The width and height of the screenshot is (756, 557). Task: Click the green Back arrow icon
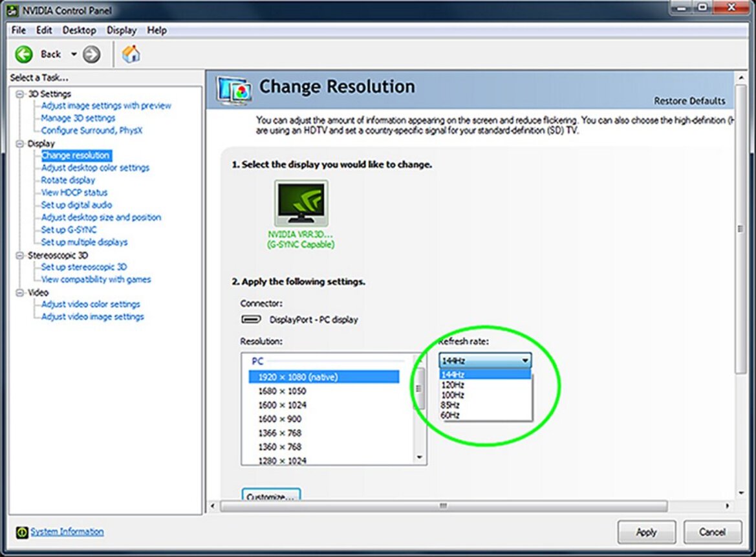[24, 54]
